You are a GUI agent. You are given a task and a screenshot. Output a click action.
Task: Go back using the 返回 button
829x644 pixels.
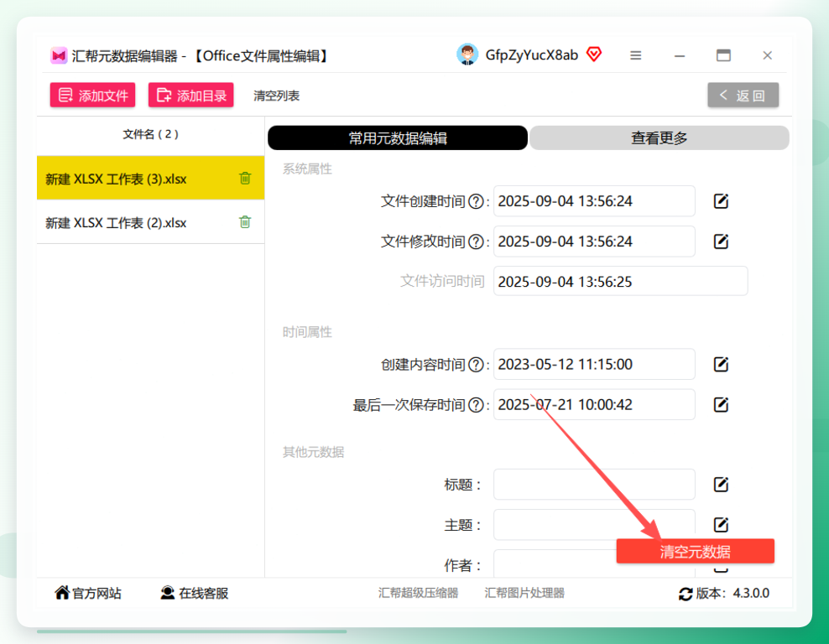pyautogui.click(x=743, y=95)
